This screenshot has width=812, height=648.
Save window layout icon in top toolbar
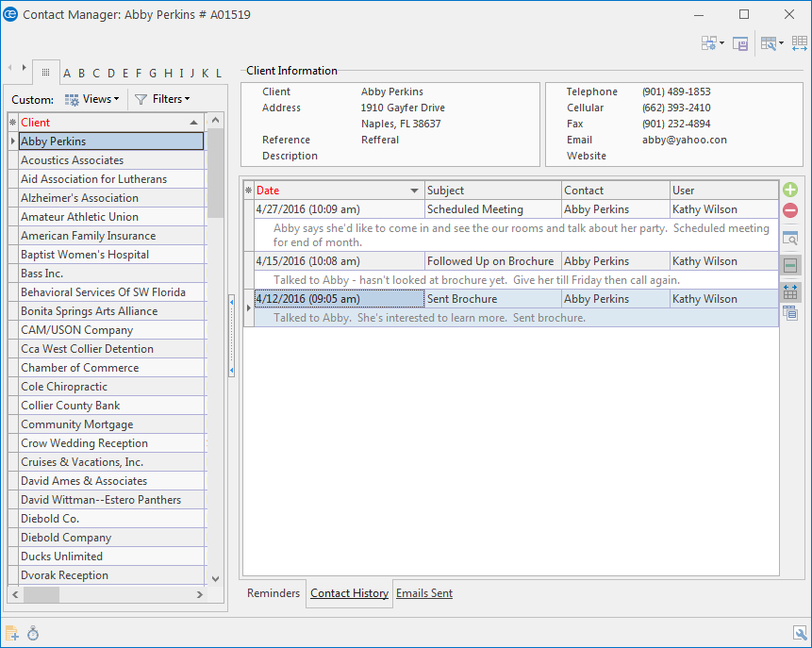click(x=740, y=43)
